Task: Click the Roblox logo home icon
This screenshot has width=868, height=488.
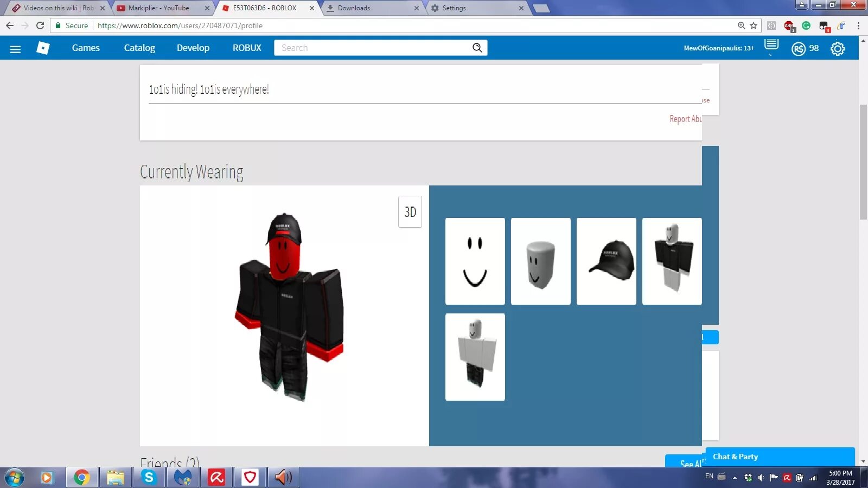Action: [43, 48]
